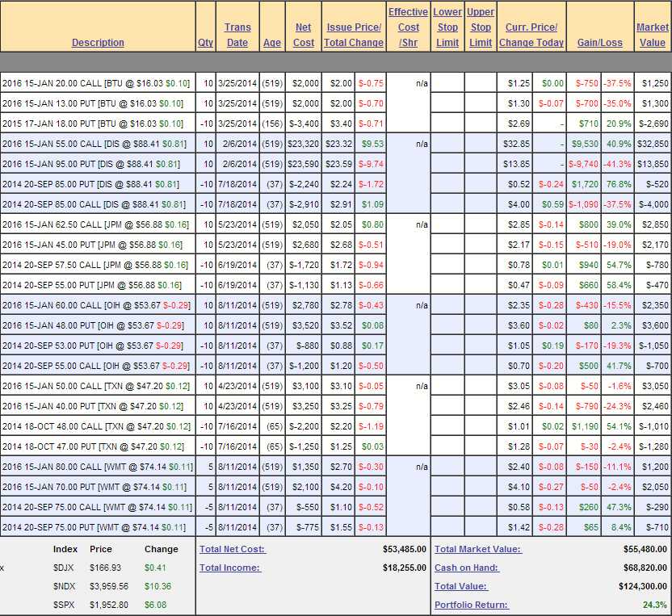Sort table by Description column header
The image size is (672, 616).
point(98,42)
